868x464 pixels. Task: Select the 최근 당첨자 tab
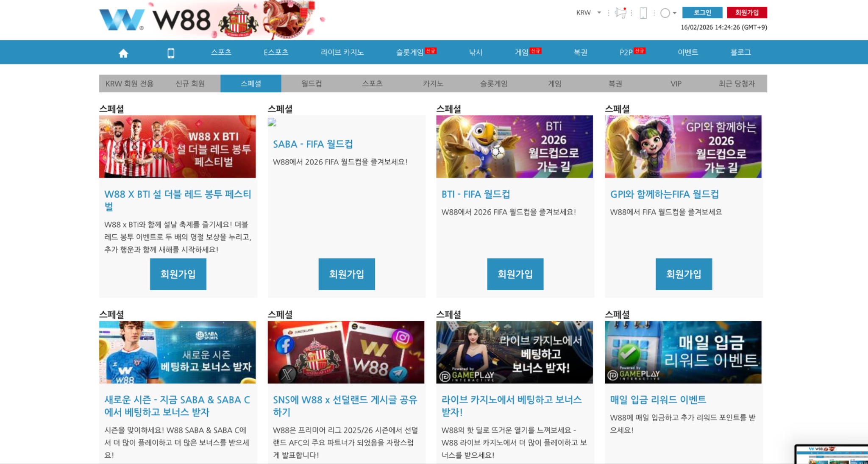tap(737, 83)
